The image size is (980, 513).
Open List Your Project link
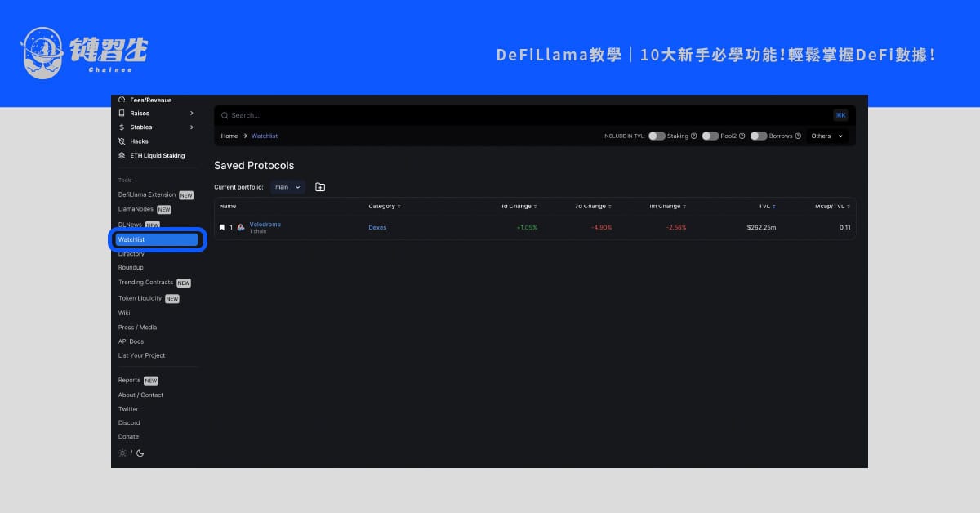click(x=142, y=355)
